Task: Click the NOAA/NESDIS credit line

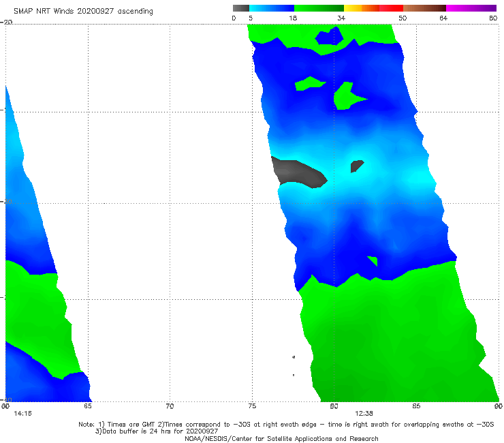Action: 281,438
